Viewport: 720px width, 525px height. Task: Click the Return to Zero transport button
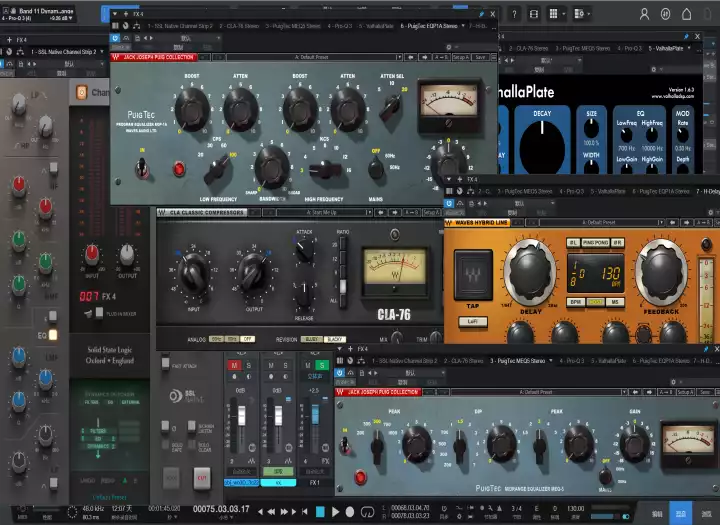(x=304, y=512)
